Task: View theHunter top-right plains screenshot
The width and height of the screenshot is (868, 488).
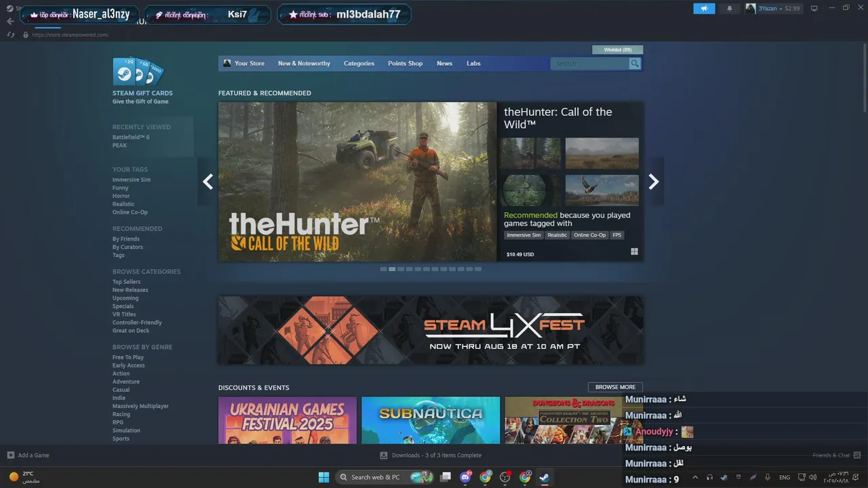Action: pyautogui.click(x=602, y=153)
